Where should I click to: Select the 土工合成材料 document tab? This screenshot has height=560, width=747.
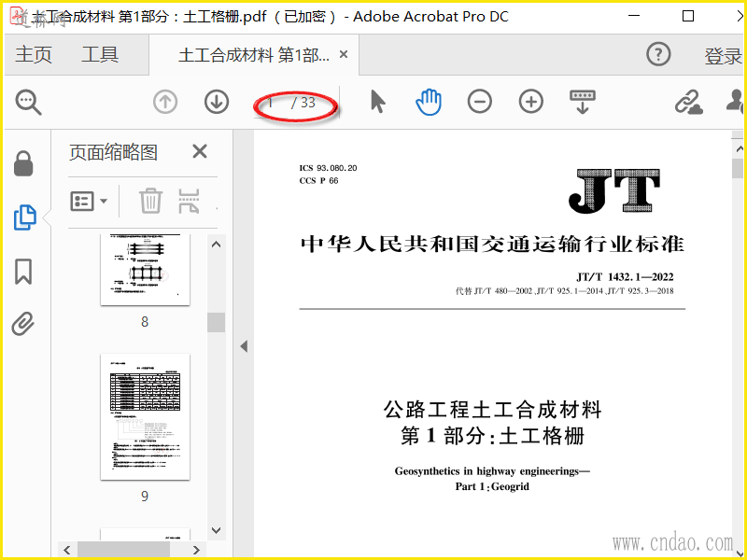click(x=253, y=55)
